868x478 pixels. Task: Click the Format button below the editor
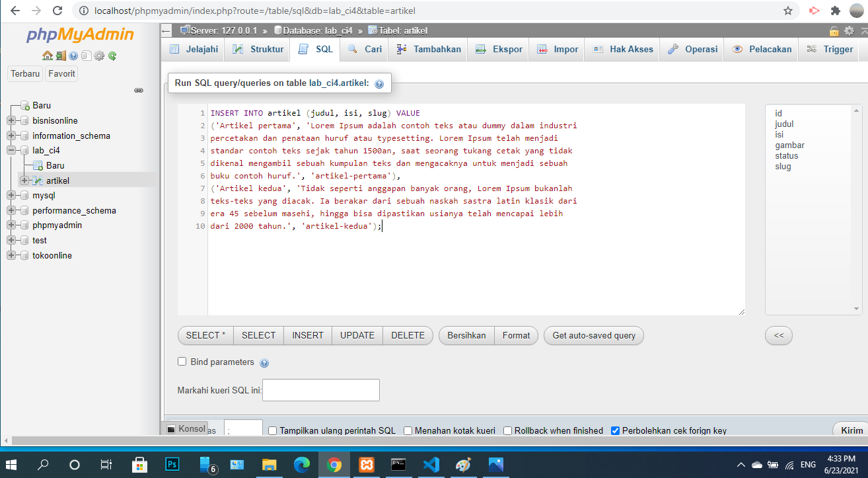click(x=516, y=335)
